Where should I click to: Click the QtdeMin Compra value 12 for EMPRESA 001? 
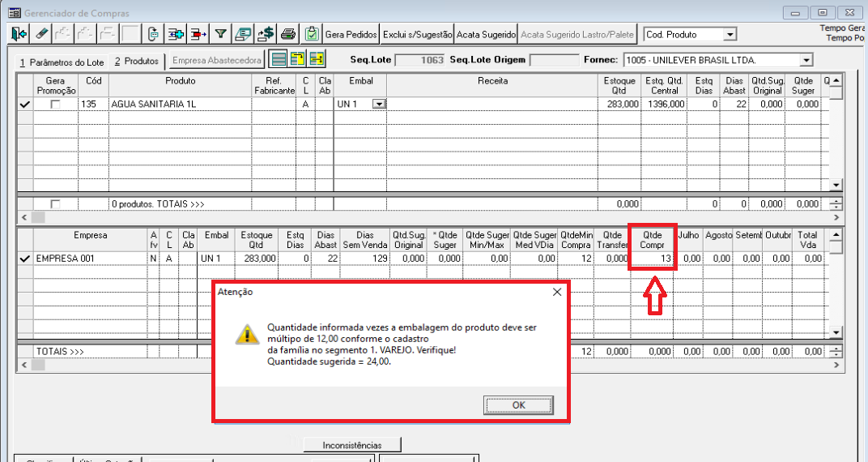click(x=577, y=258)
